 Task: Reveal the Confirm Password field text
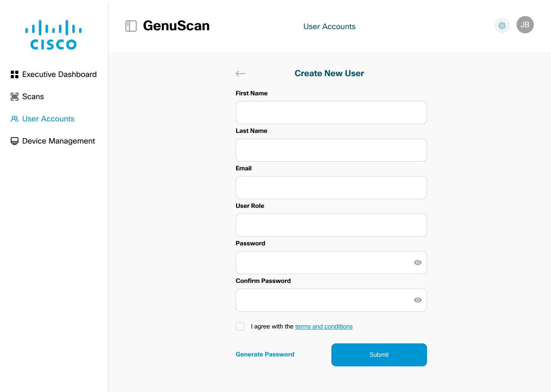click(x=418, y=300)
